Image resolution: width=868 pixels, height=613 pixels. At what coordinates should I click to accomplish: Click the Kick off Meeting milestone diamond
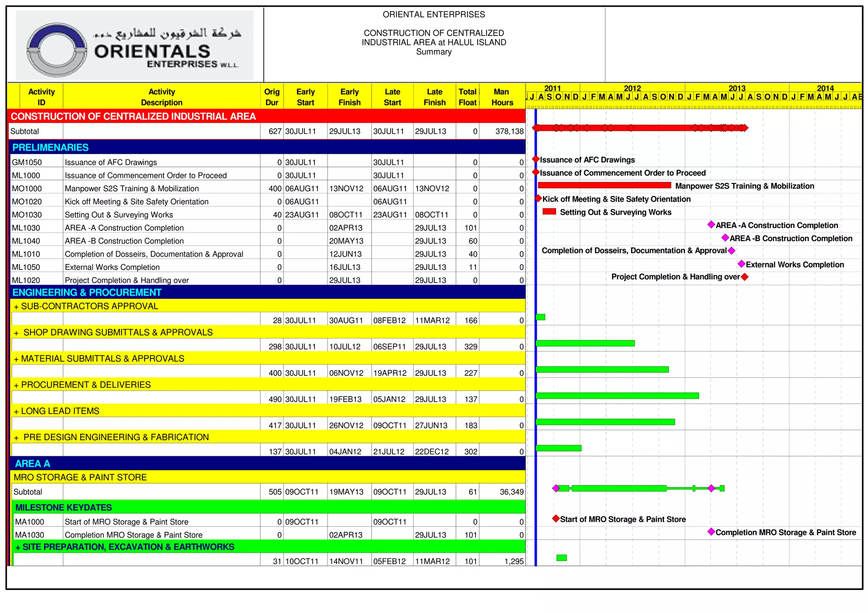point(538,198)
